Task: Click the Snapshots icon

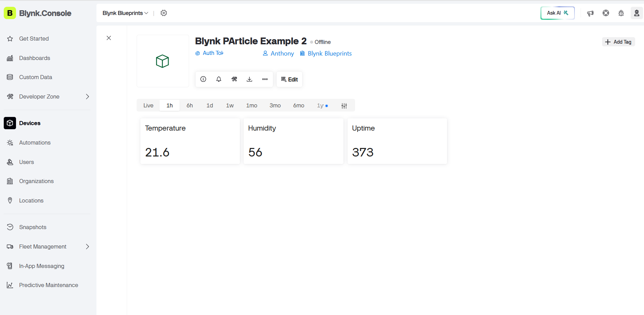Action: tap(10, 227)
